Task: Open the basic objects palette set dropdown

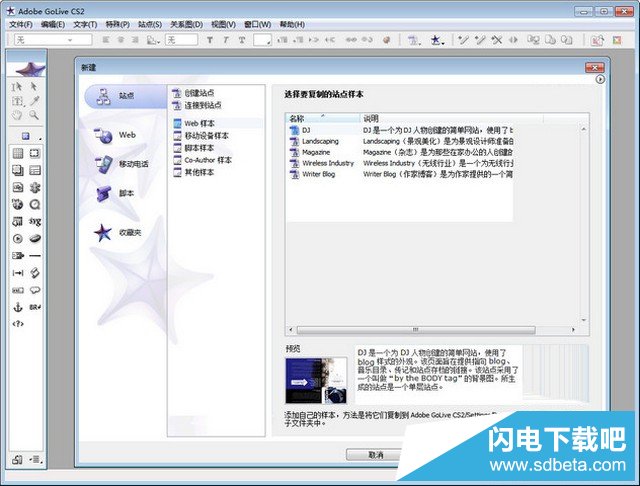Action: [27, 136]
